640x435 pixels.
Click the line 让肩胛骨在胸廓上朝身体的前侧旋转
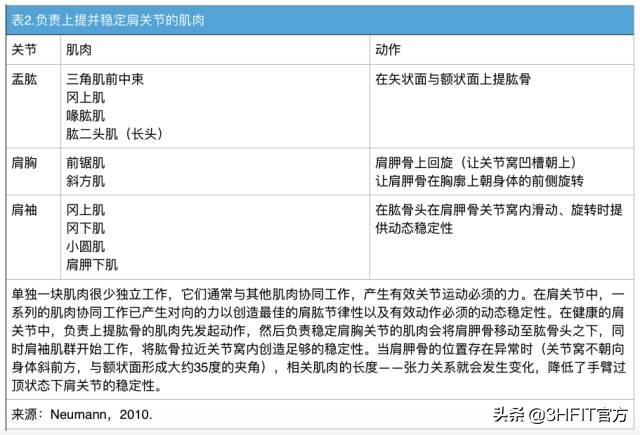pyautogui.click(x=479, y=181)
